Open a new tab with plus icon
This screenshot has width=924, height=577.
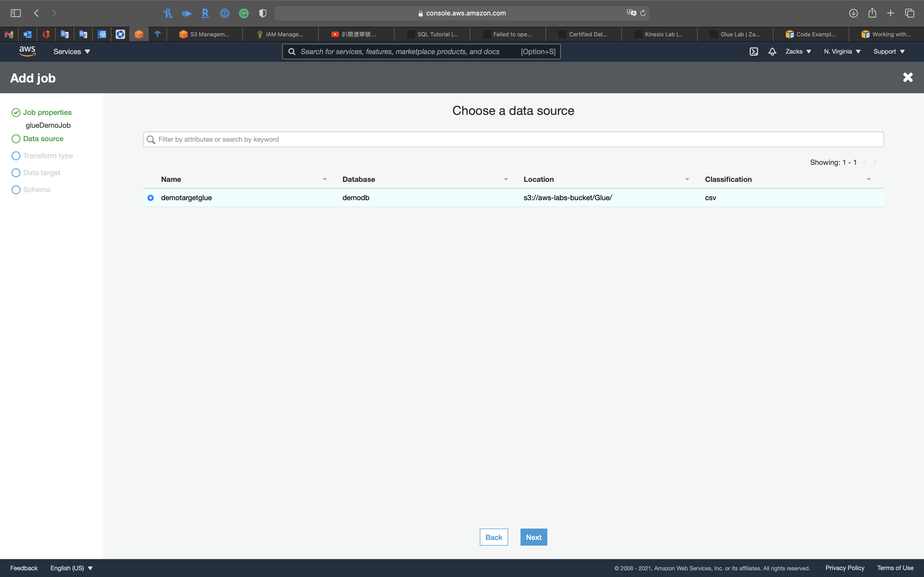click(x=890, y=13)
